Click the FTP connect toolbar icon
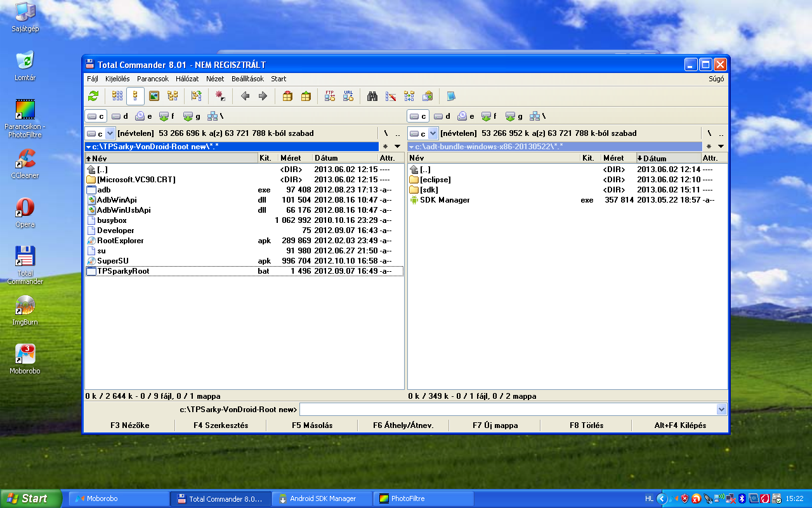Viewport: 812px width, 508px height. pos(330,96)
